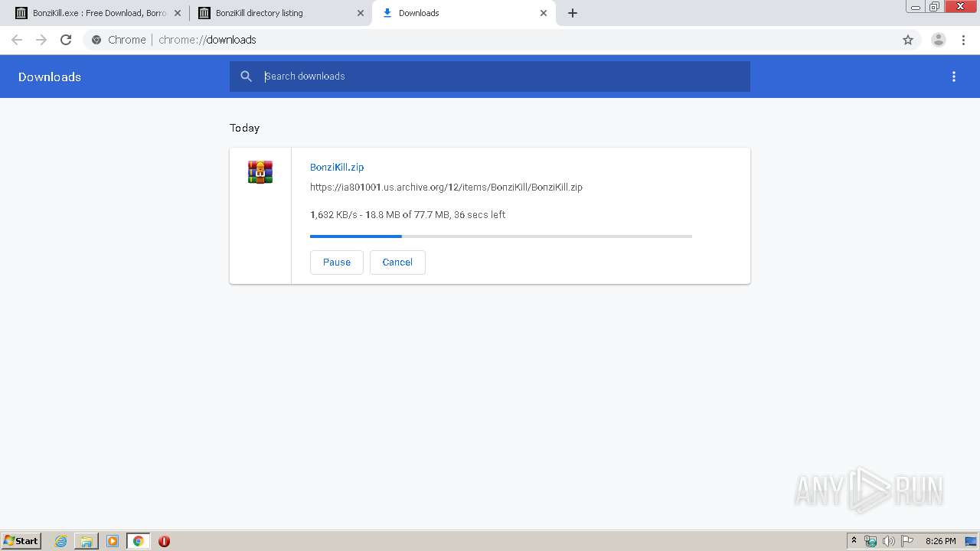Click the BonziKill.zip WinRAR file icon
Image resolution: width=980 pixels, height=551 pixels.
(x=260, y=172)
